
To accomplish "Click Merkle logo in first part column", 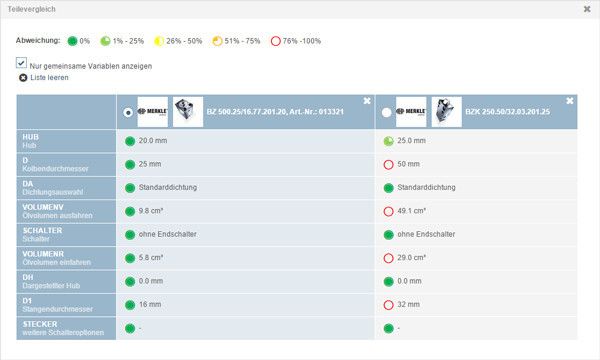I will 153,112.
